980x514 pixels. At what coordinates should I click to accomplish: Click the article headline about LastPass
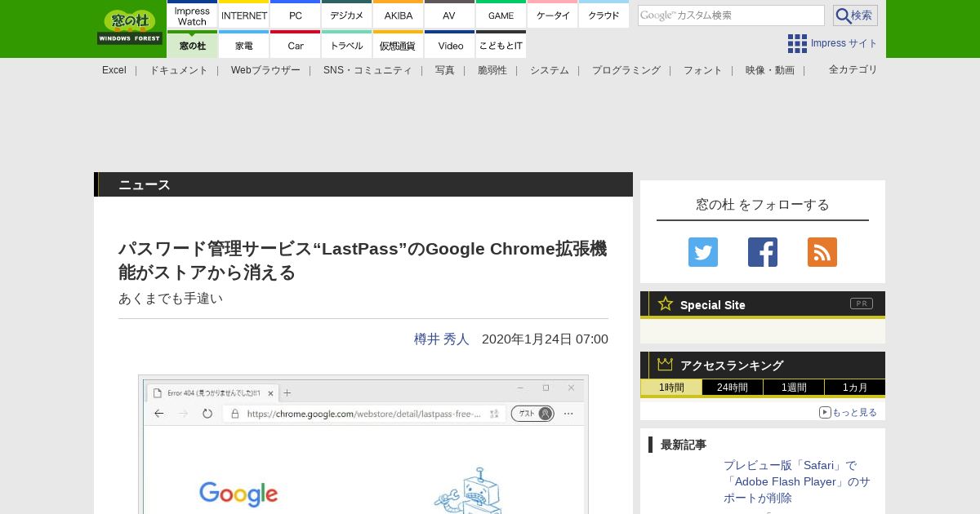(363, 260)
